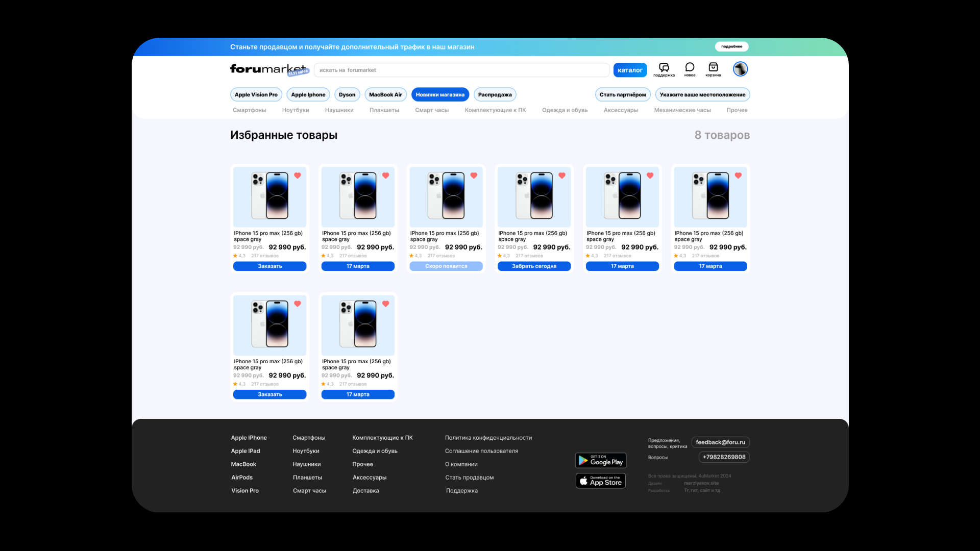Viewport: 980px width, 551px height.
Task: Download app via App Store badge
Action: coord(601,481)
